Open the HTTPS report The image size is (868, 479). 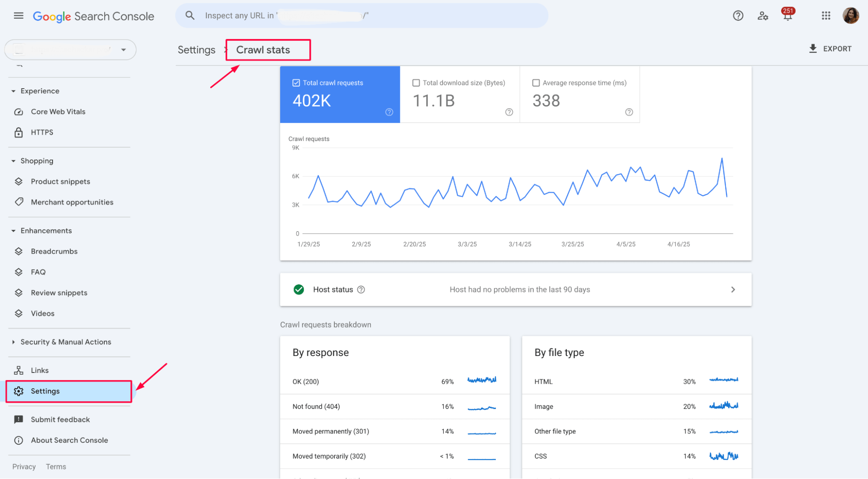click(x=42, y=132)
